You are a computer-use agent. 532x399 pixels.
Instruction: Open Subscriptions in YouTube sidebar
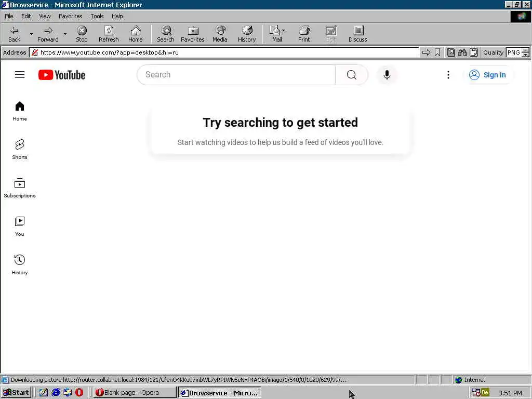20,188
